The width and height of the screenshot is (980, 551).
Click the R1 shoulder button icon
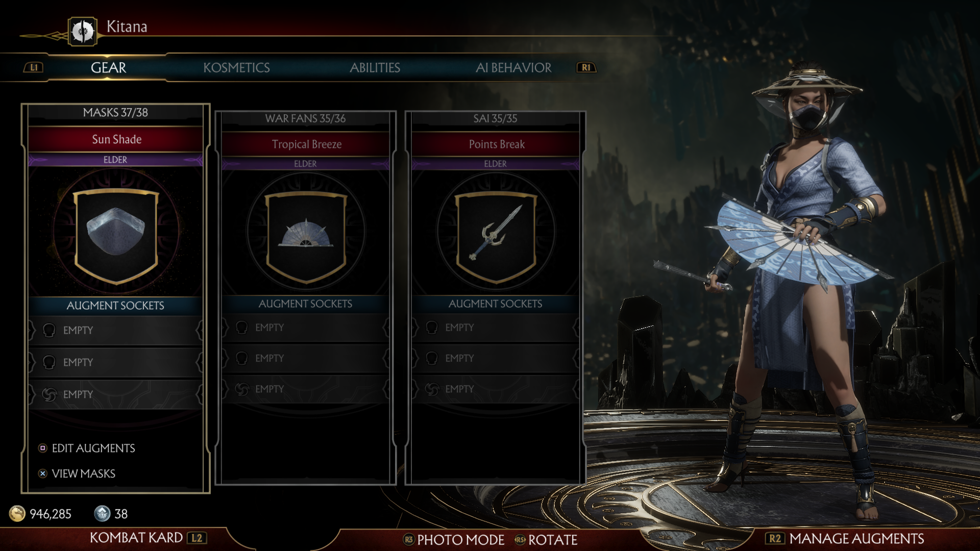point(586,67)
